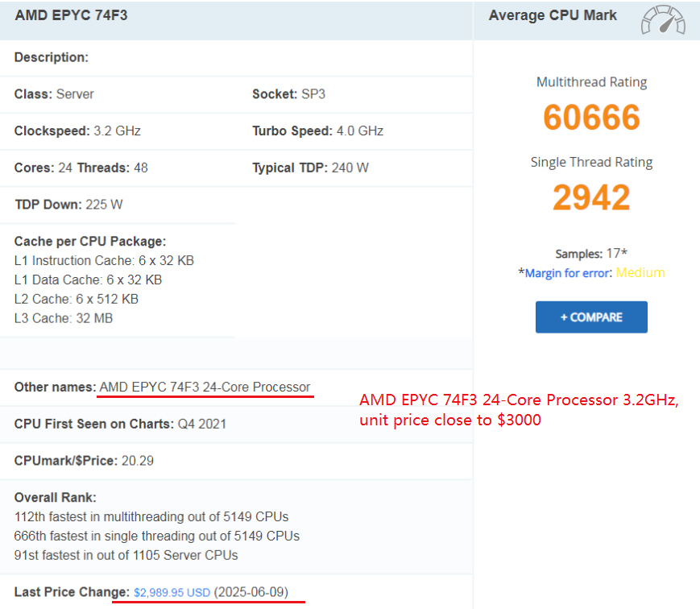
Task: Click the multithread rating value 60666
Action: pyautogui.click(x=591, y=117)
